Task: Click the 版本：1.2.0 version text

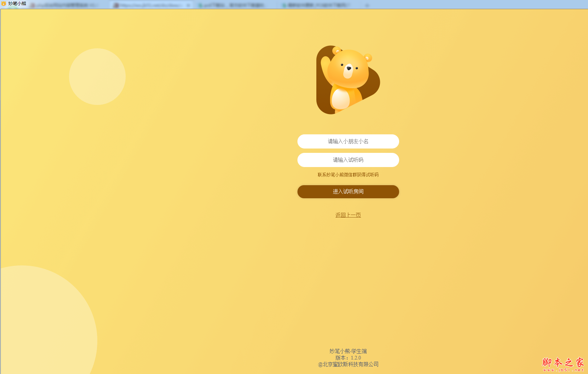Action: pos(348,358)
